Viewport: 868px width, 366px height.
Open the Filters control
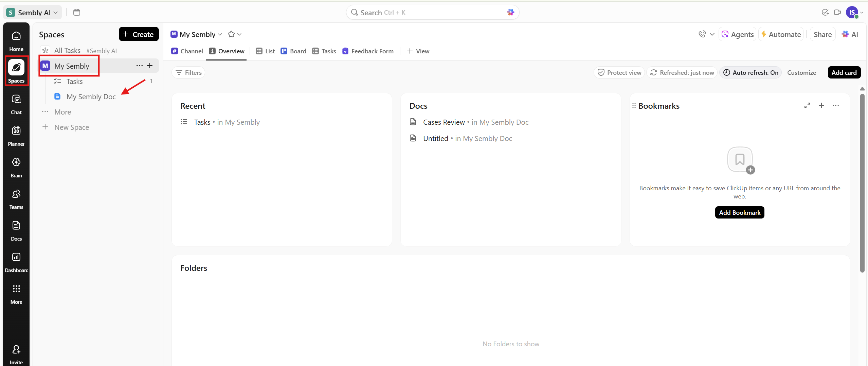point(188,72)
